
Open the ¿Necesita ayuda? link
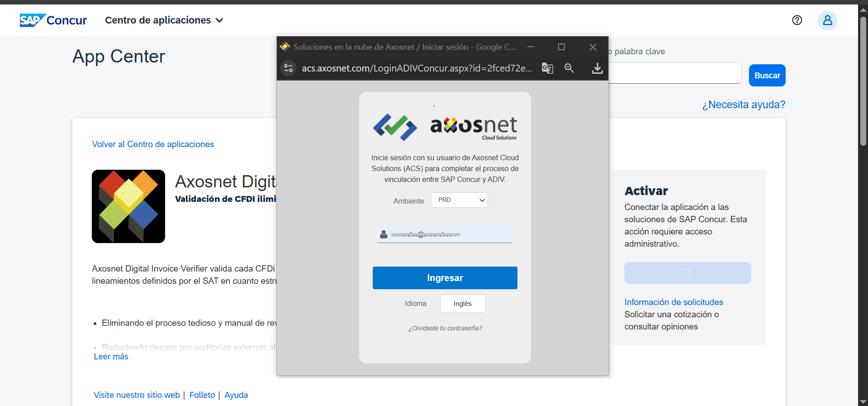743,105
